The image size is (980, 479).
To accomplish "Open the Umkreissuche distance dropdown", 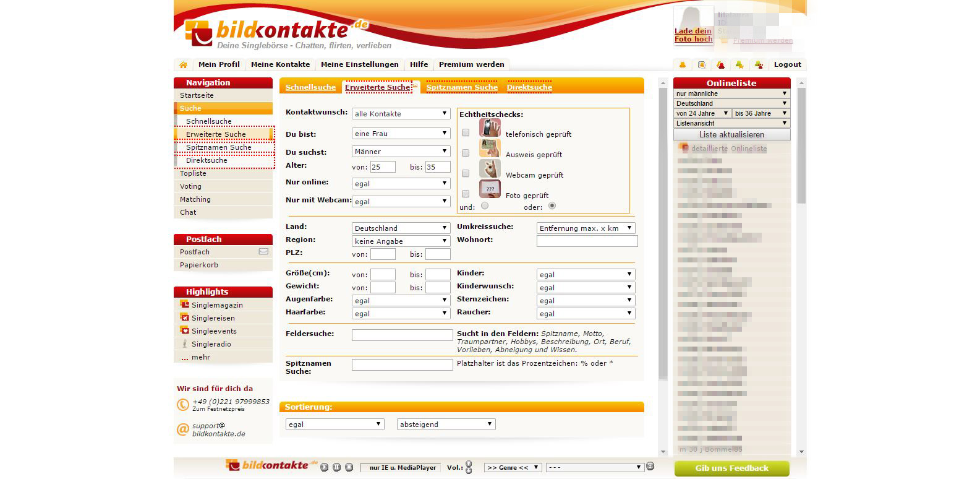I will pos(586,228).
